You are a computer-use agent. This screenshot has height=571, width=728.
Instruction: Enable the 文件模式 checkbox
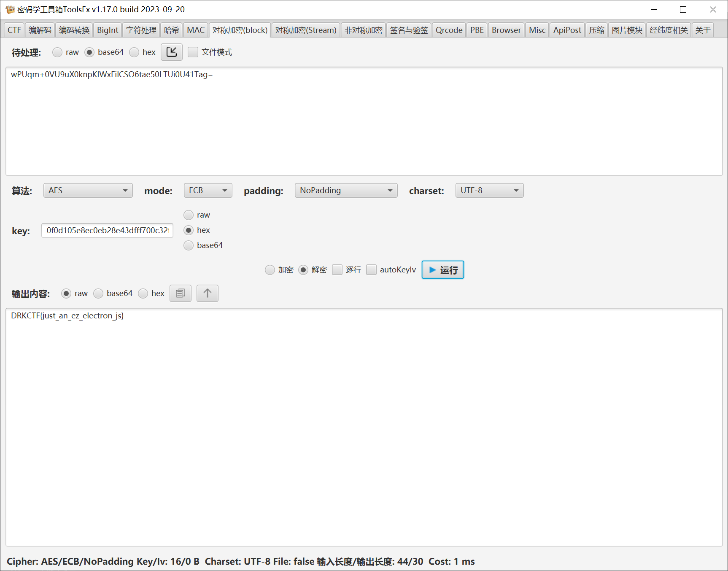point(193,52)
